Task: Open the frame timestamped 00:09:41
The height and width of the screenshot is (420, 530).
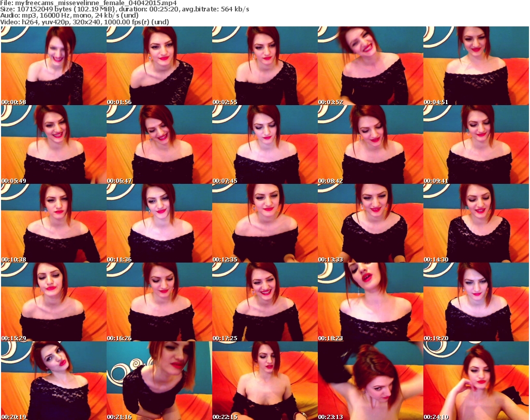Action: tap(476, 144)
